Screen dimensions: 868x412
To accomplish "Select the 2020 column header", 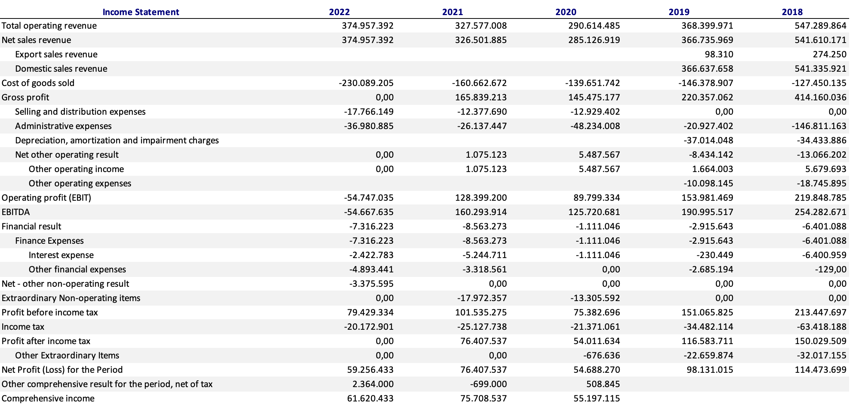I will point(566,12).
